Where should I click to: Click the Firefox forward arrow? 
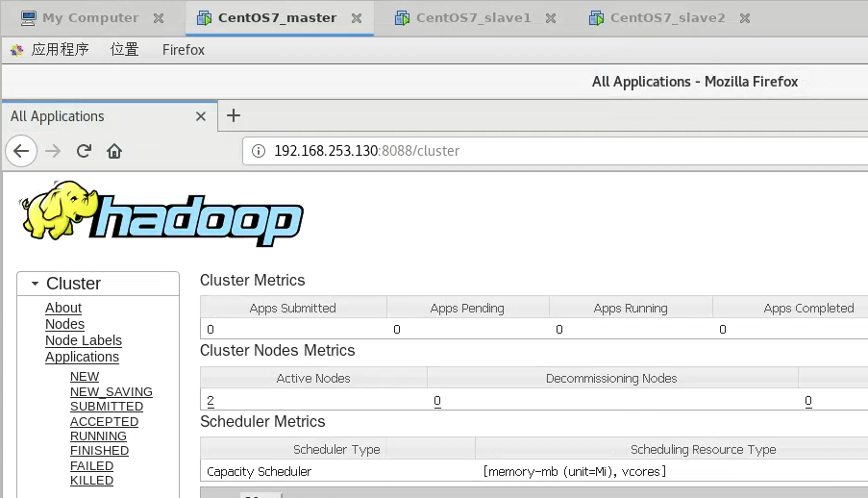pyautogui.click(x=53, y=151)
